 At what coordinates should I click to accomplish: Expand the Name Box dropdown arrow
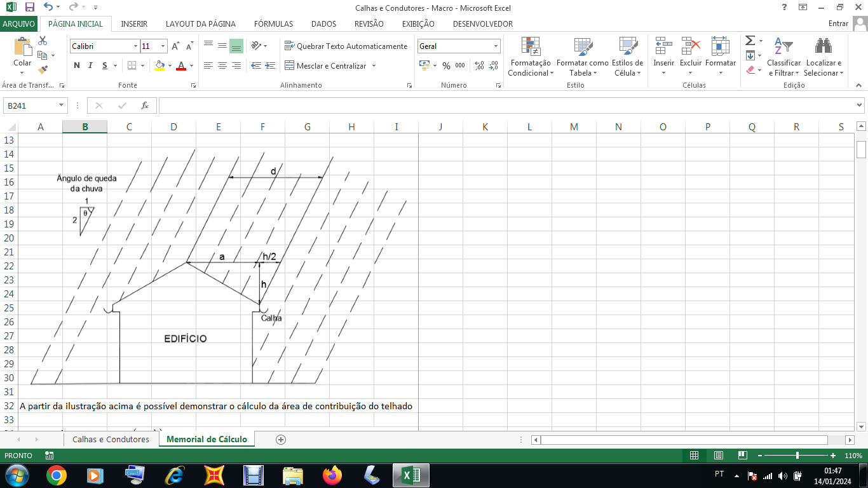(62, 105)
